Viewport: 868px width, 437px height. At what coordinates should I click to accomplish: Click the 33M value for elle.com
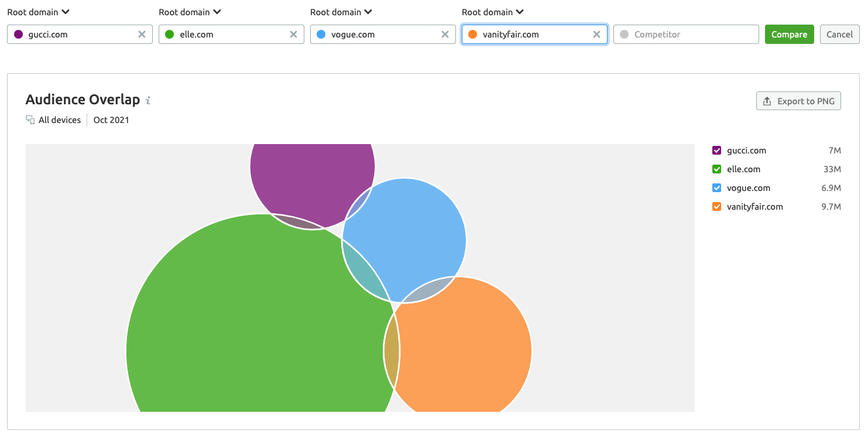pos(832,169)
